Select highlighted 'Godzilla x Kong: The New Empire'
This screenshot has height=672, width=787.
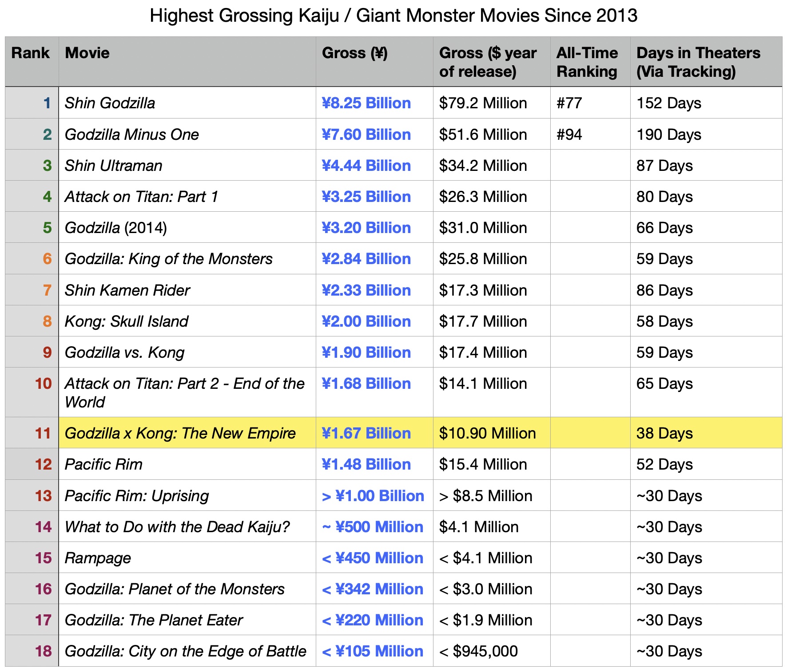point(187,433)
